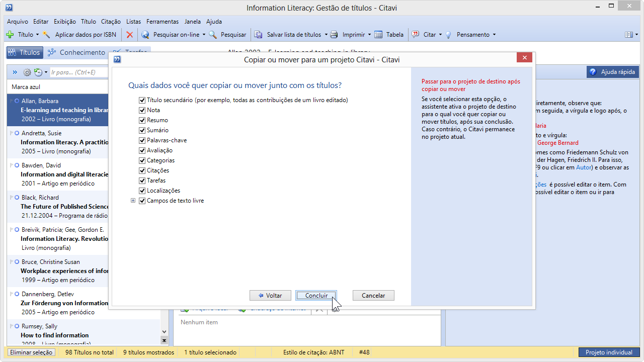Click the Citar quote bubble icon

[x=416, y=35]
